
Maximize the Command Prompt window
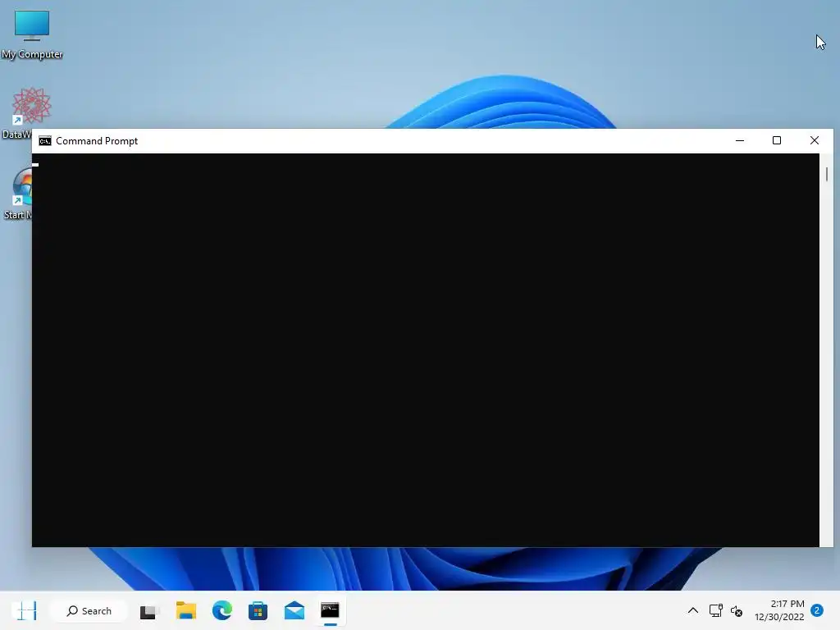pyautogui.click(x=777, y=141)
